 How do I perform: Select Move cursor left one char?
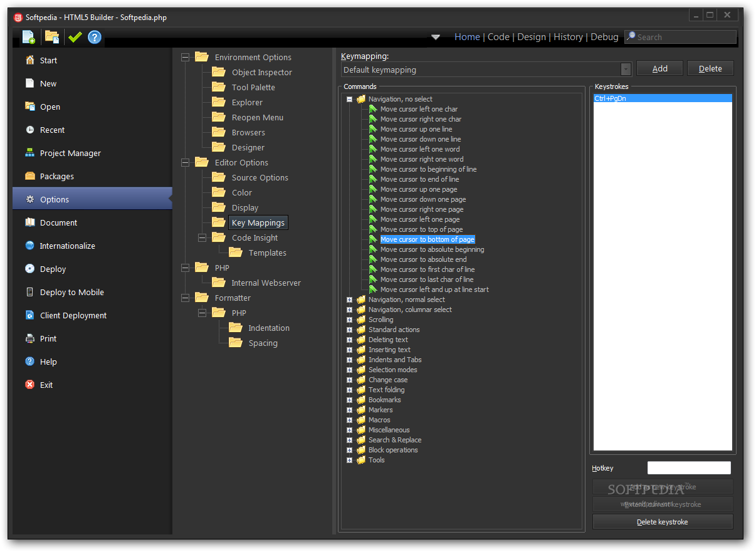tap(419, 109)
